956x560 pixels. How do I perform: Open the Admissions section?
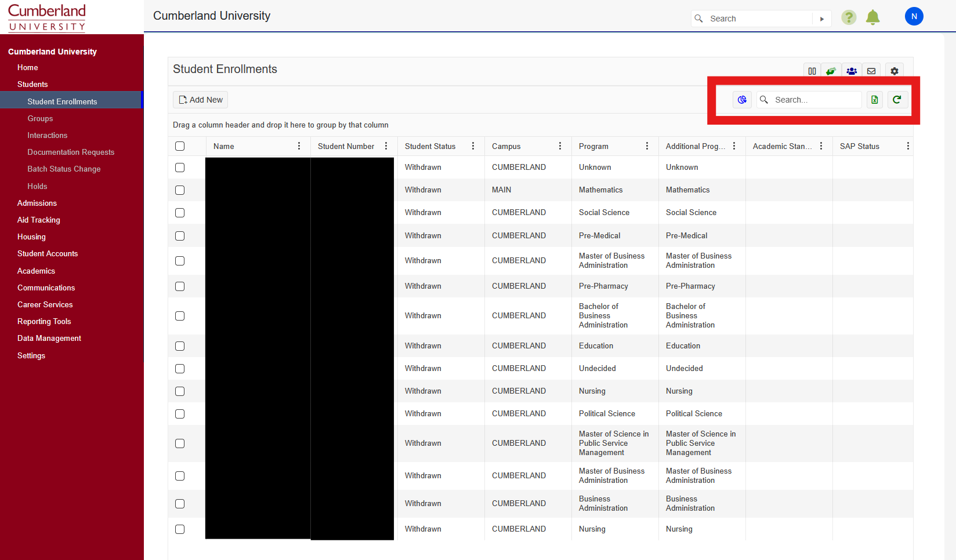[37, 203]
